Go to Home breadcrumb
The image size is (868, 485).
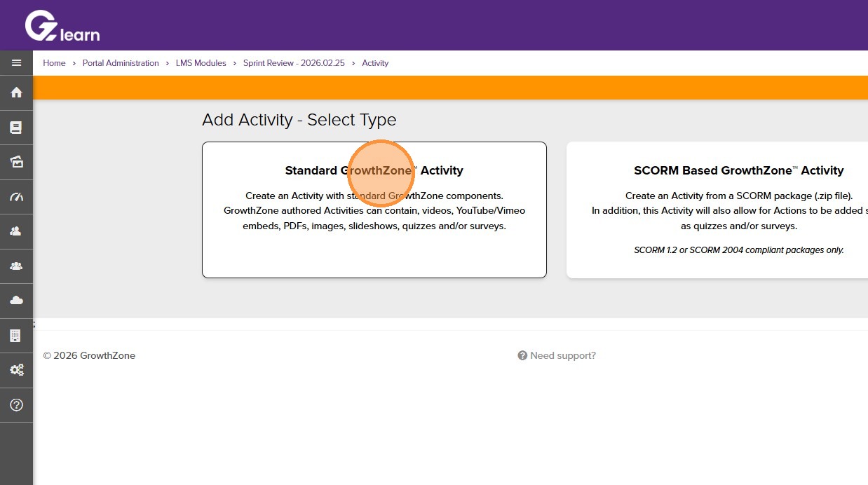54,63
